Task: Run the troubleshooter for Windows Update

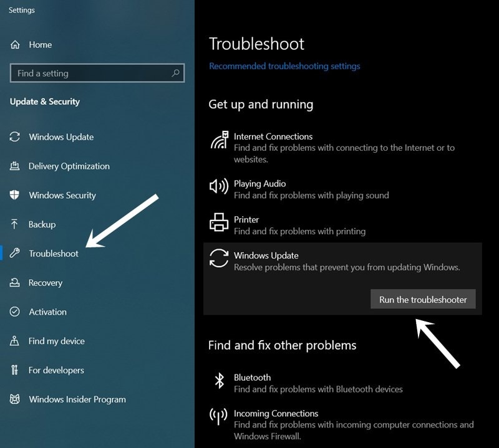Action: [423, 299]
